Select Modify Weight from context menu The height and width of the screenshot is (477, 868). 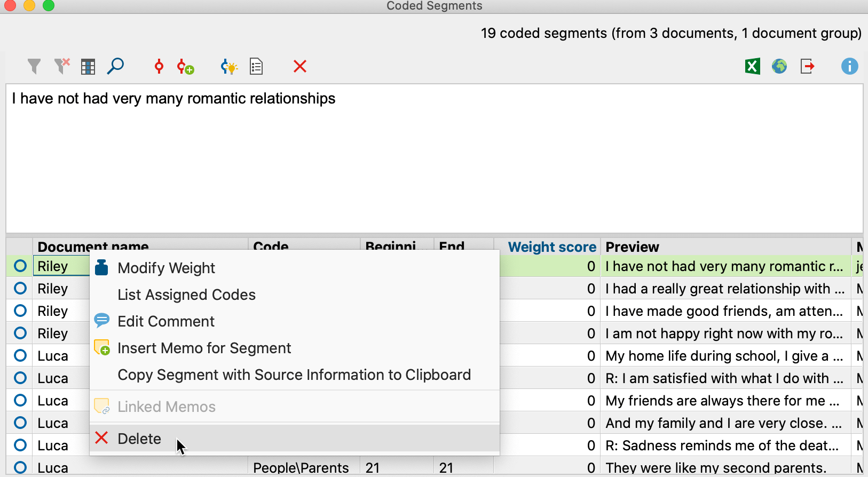pyautogui.click(x=295, y=268)
